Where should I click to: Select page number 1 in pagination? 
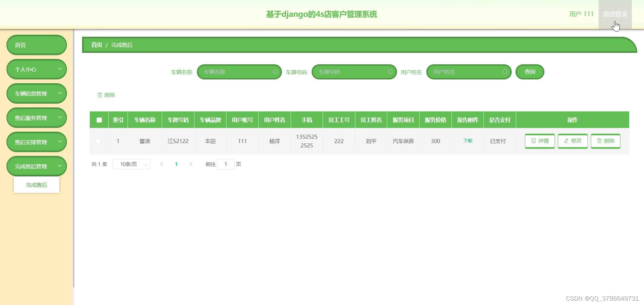(176, 164)
